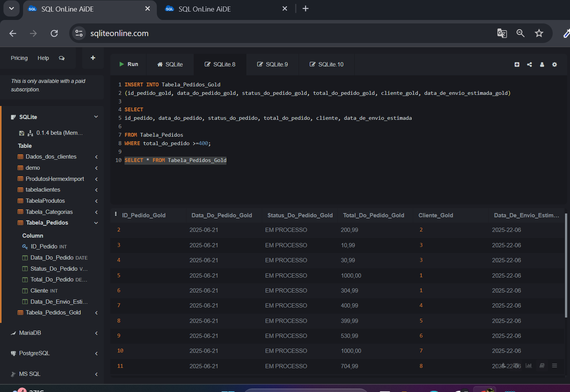Run the SQL query
The width and height of the screenshot is (570, 392).
tap(128, 64)
